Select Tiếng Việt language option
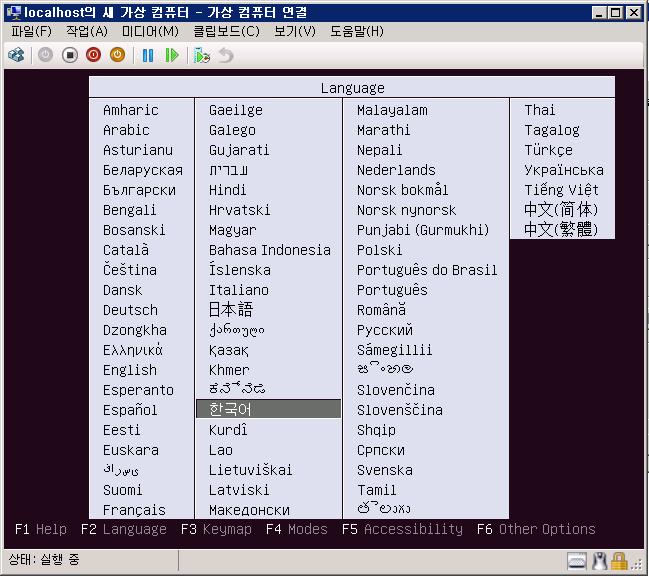This screenshot has height=576, width=649. pyautogui.click(x=561, y=190)
